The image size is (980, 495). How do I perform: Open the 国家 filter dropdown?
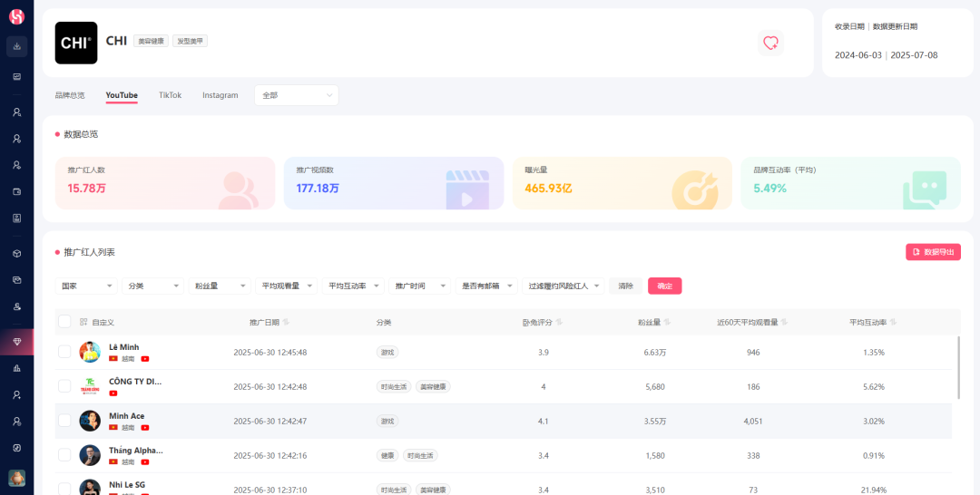[x=86, y=286]
